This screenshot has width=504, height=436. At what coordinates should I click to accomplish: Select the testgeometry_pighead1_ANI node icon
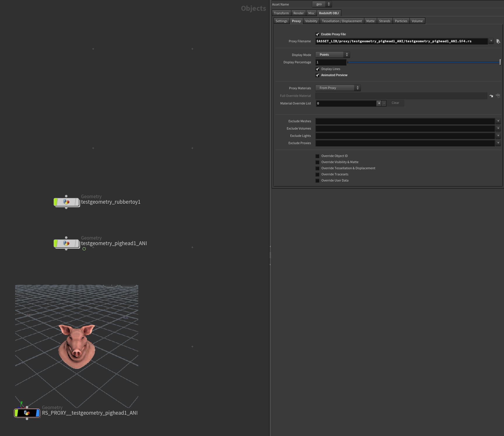coord(66,243)
